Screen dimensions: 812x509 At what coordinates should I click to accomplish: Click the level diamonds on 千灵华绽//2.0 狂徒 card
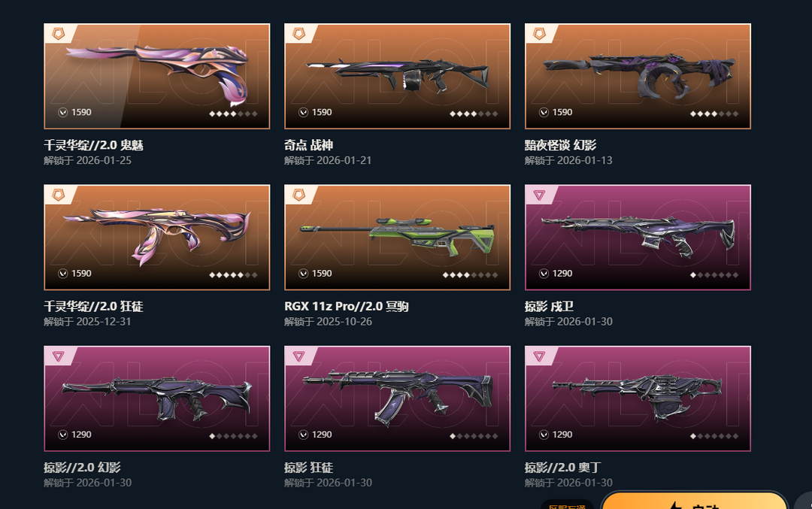tap(233, 275)
